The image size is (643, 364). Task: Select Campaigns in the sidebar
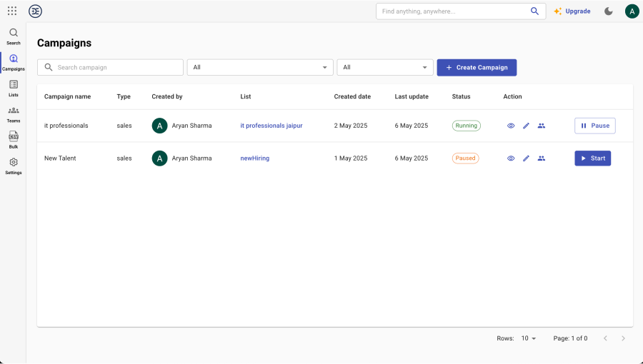click(x=13, y=63)
